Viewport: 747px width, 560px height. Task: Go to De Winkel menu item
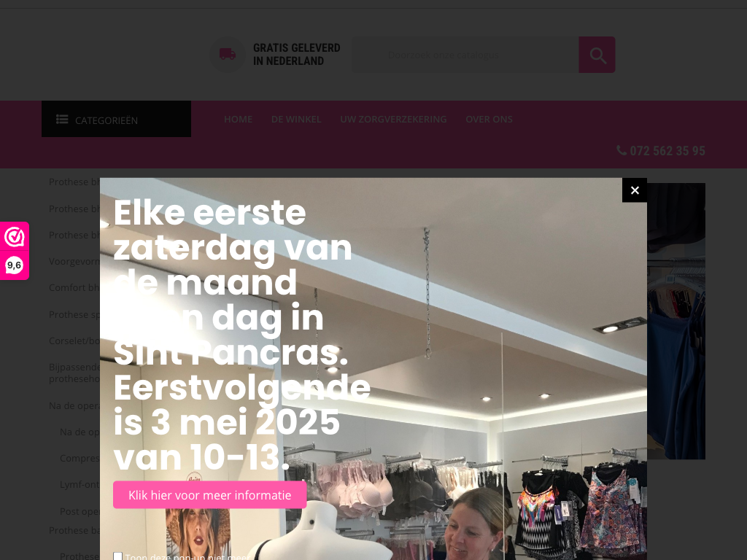pos(296,119)
